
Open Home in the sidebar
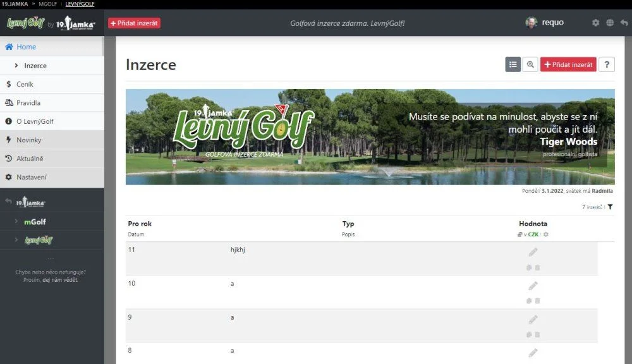click(52, 47)
